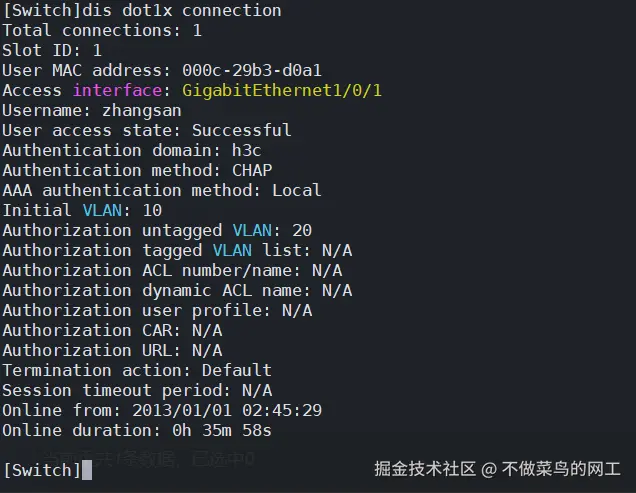Click the 'Authorization user profile' line

(157, 310)
